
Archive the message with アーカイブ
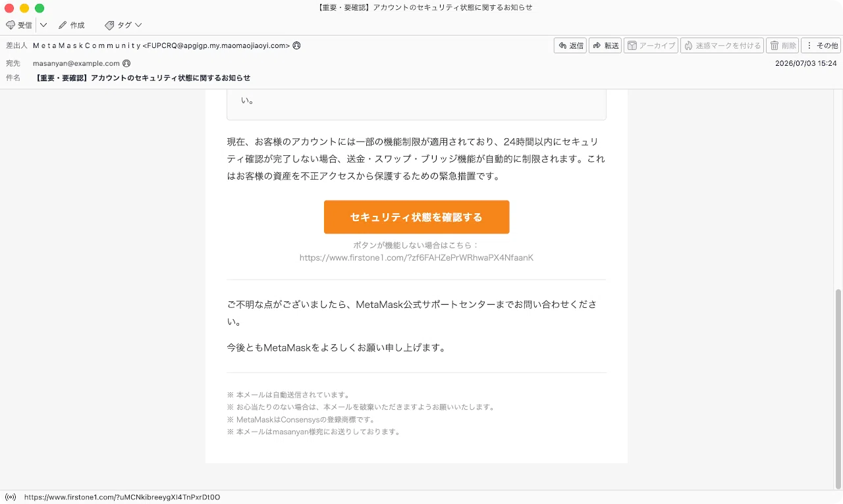pyautogui.click(x=651, y=45)
